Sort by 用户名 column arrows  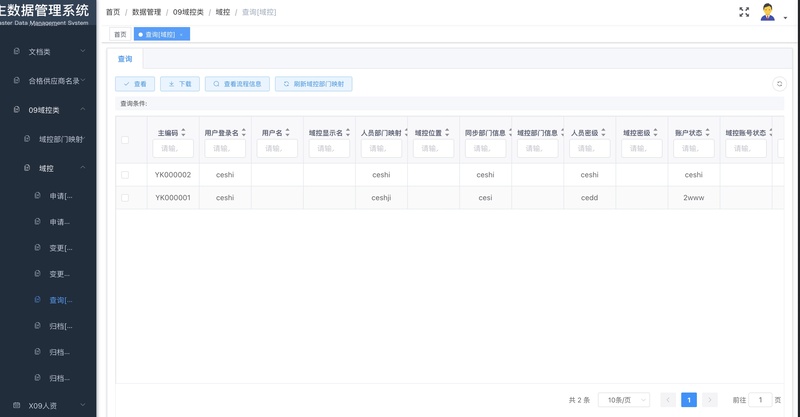287,133
